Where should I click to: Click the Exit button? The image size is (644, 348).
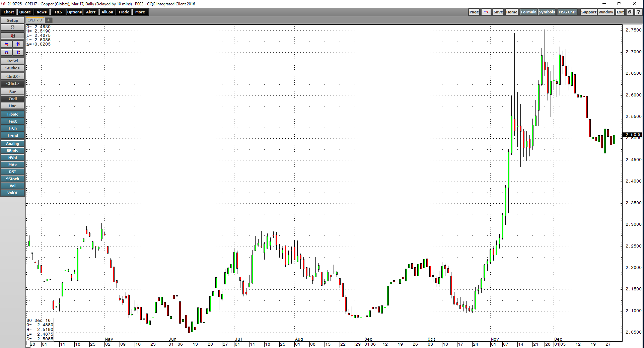coord(620,12)
